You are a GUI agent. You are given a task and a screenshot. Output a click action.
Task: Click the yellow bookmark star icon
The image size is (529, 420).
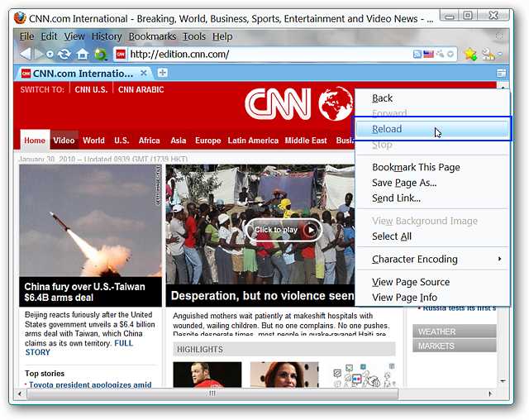[x=470, y=55]
